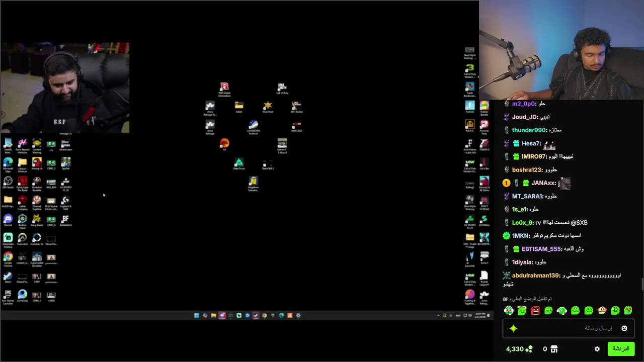This screenshot has height=362, width=644.
Task: Click username boshra123 in chat
Action: coord(527,170)
